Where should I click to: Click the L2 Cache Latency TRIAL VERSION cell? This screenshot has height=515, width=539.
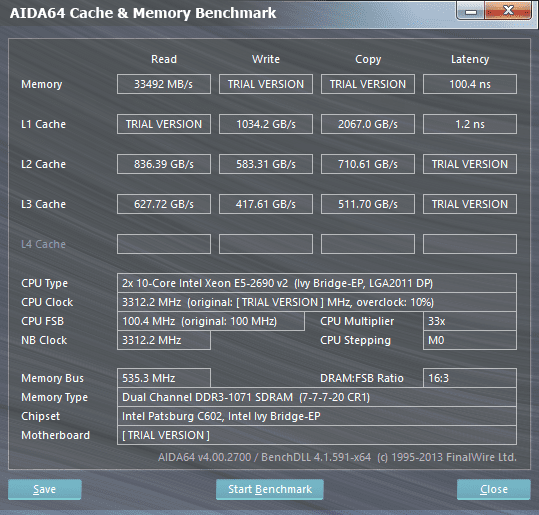[470, 164]
